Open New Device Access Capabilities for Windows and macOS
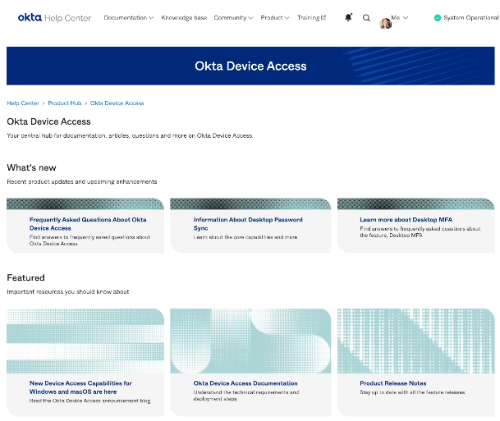Image resolution: width=500 pixels, height=421 pixels. [x=80, y=387]
